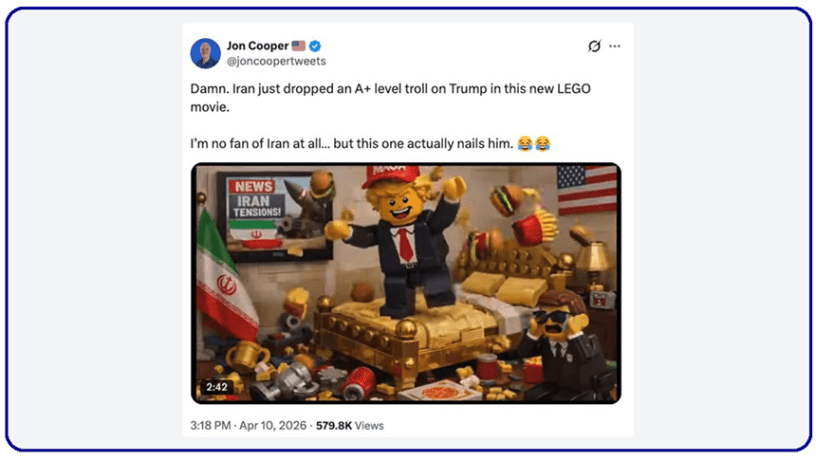
Task: Click the US flag emoji beside the name
Action: [x=299, y=46]
